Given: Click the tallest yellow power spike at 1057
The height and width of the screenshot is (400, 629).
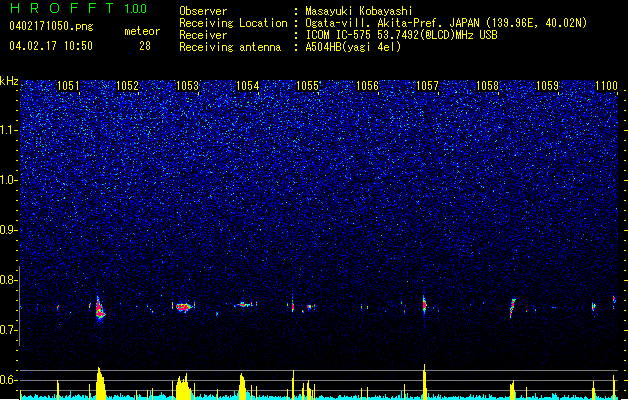Looking at the screenshot, I should (x=424, y=381).
